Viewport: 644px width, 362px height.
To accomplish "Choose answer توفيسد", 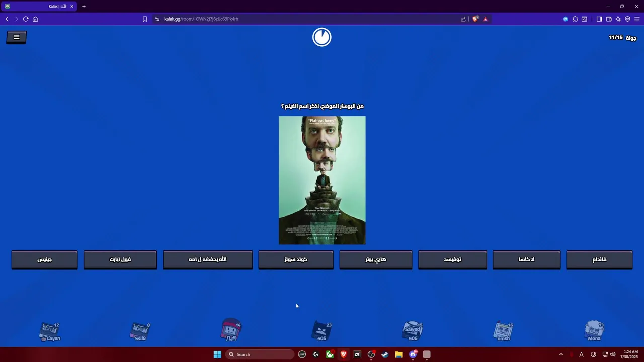I will pos(452,260).
